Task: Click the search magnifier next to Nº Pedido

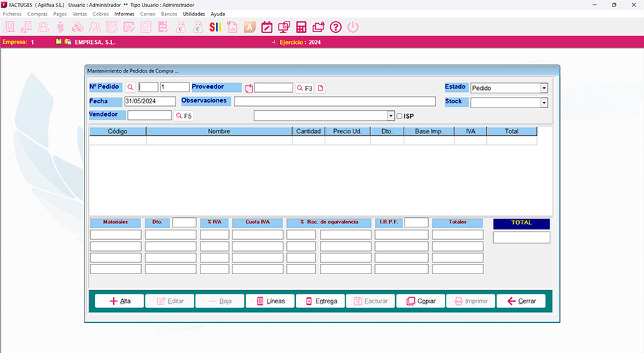Action: click(130, 88)
